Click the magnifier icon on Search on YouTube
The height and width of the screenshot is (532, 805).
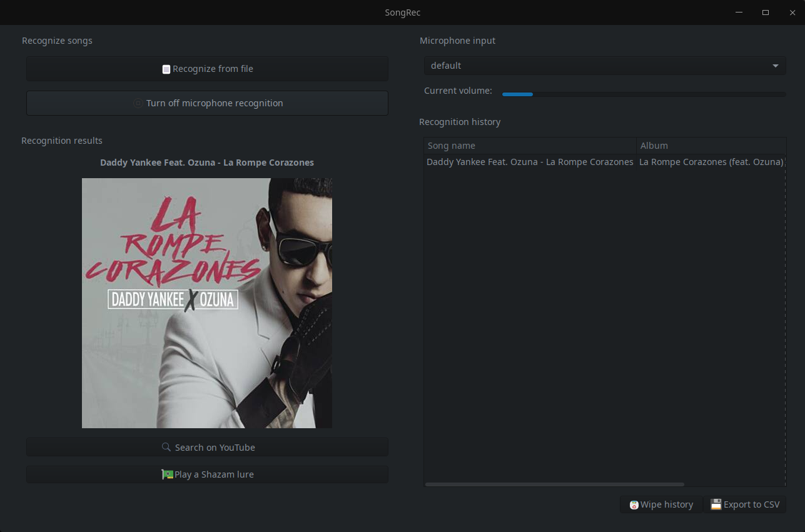(x=166, y=447)
